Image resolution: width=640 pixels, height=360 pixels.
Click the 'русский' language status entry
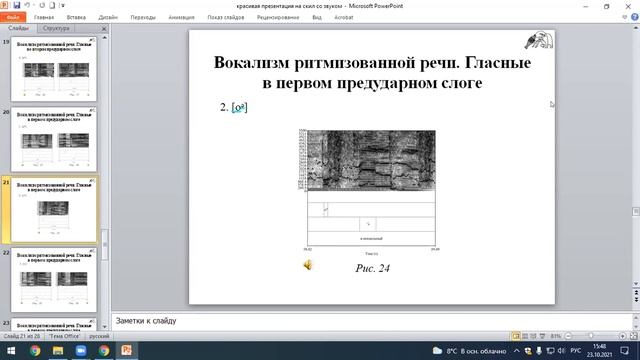pos(99,336)
